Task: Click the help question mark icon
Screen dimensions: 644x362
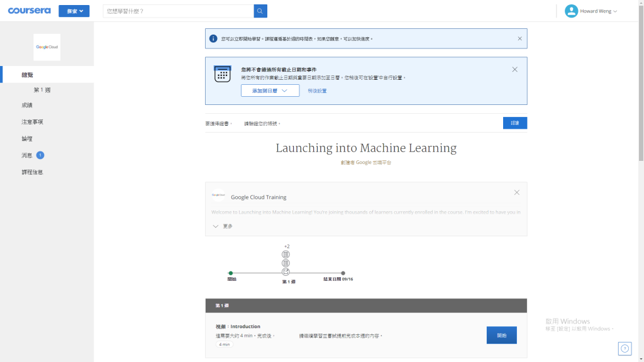Action: point(625,348)
